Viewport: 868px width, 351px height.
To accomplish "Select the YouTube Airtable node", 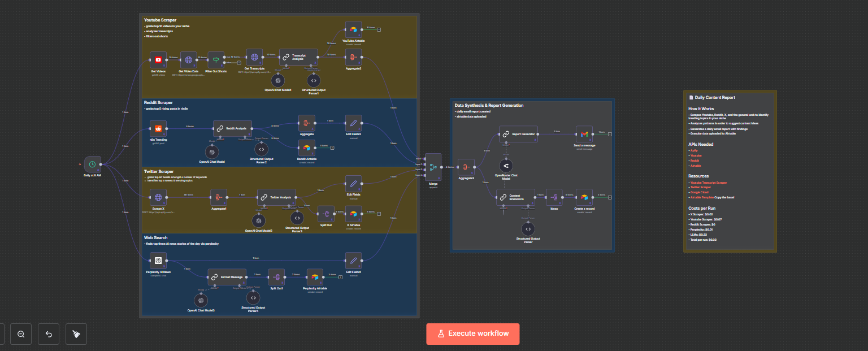I will (x=353, y=31).
